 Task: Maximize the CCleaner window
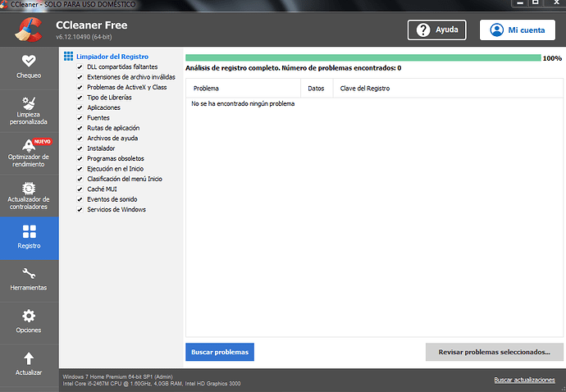pyautogui.click(x=536, y=3)
